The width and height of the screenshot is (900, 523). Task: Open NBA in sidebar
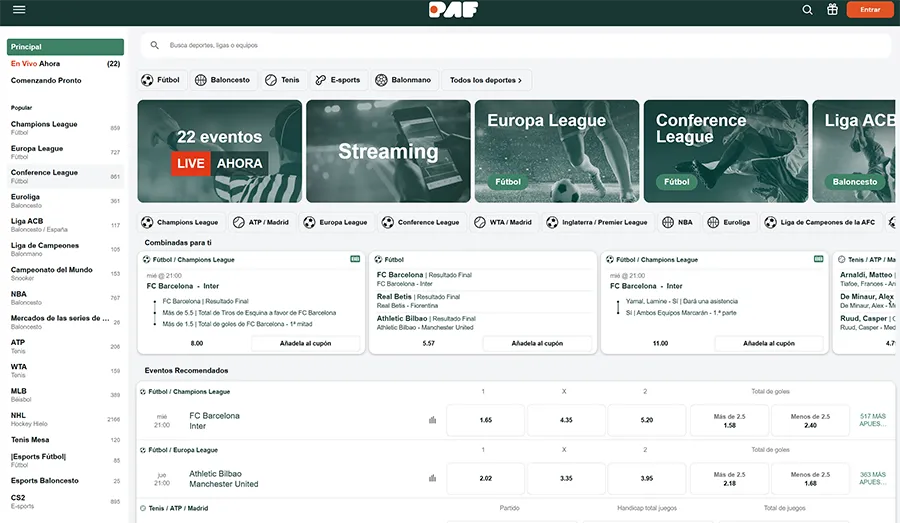coord(65,297)
